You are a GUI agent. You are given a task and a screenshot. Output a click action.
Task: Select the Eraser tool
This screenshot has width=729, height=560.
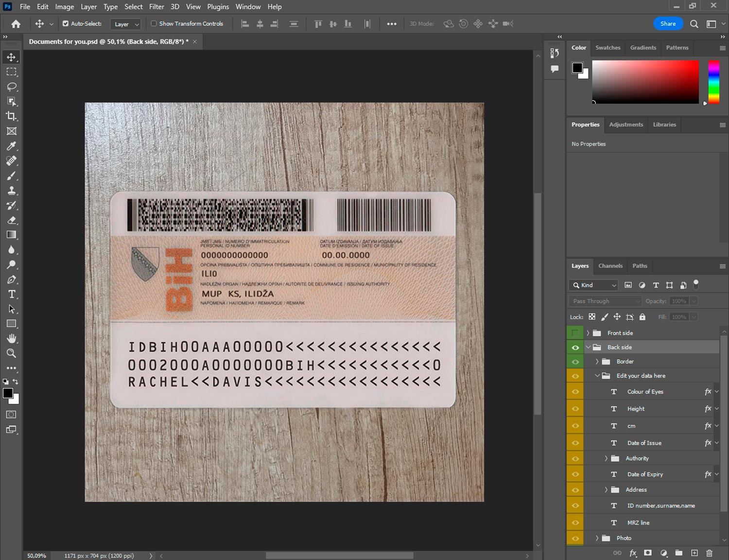(11, 220)
